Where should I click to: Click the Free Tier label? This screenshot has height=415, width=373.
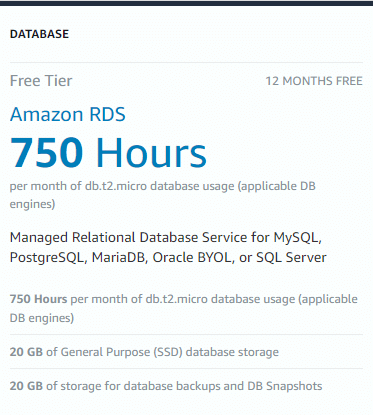41,81
